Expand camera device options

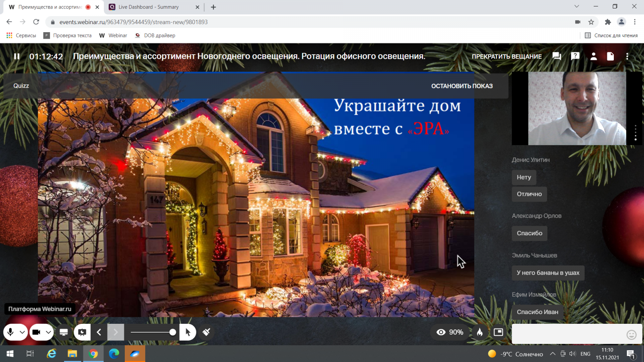48,332
